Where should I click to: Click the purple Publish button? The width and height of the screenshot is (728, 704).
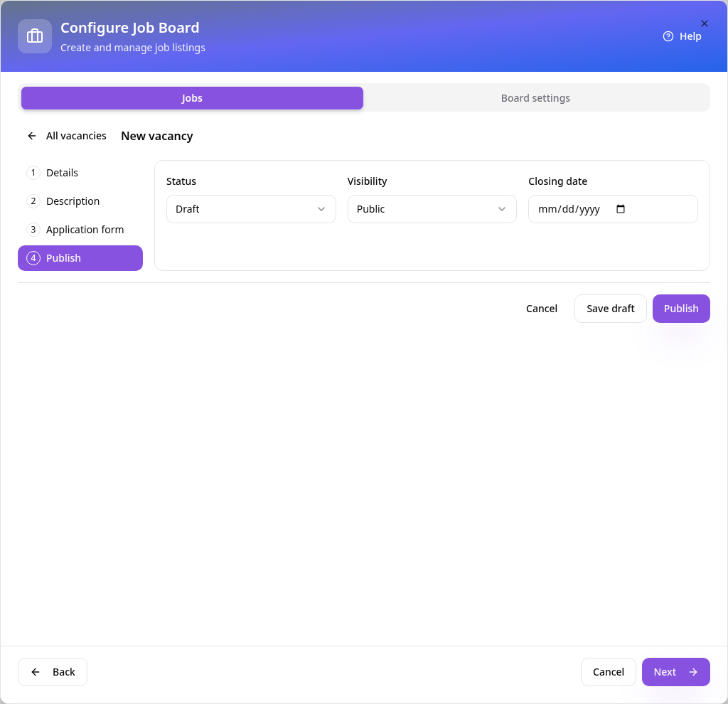[x=681, y=309]
